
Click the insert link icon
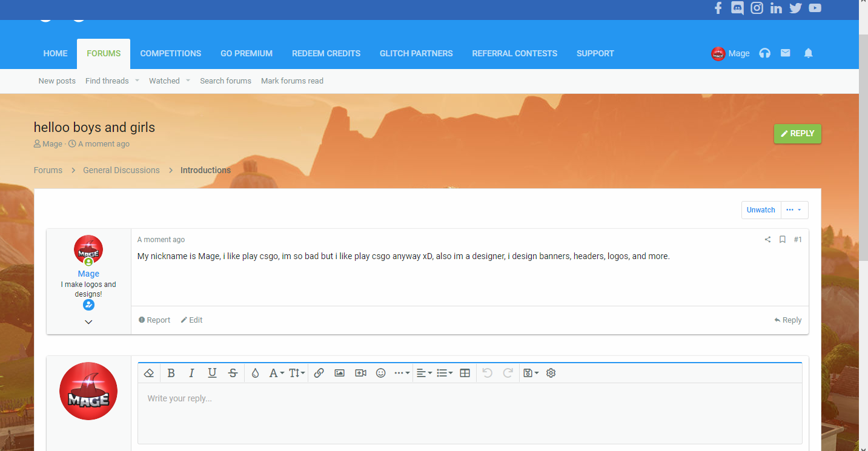tap(319, 373)
